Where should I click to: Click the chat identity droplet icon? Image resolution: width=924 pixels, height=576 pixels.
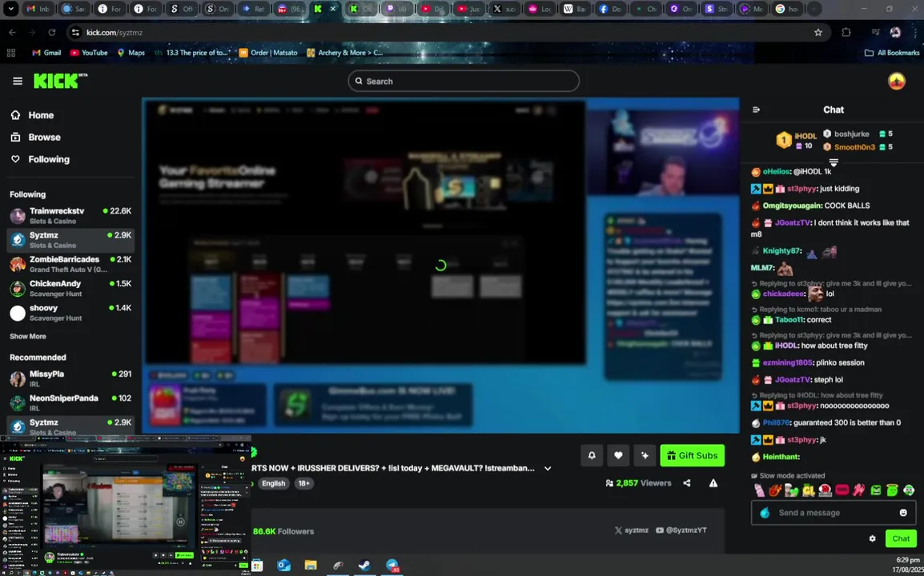(x=765, y=512)
